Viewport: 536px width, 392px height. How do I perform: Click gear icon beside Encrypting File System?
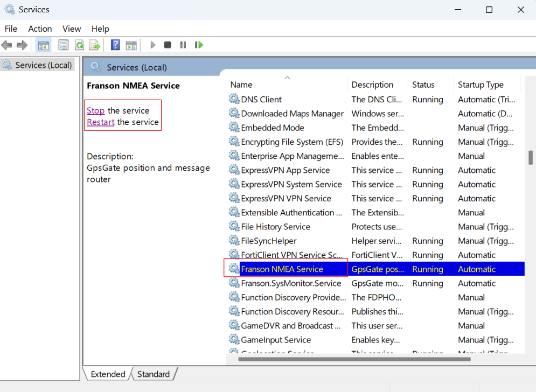click(x=234, y=142)
